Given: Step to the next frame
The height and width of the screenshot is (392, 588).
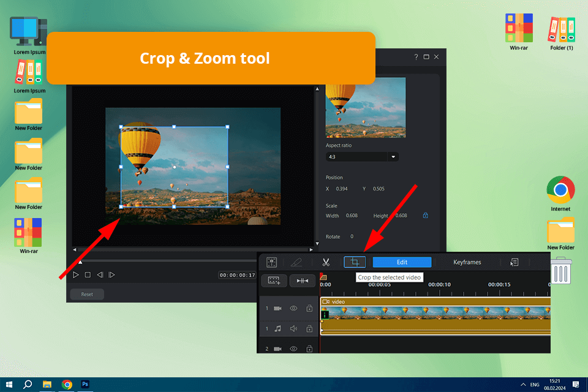Looking at the screenshot, I should [111, 275].
